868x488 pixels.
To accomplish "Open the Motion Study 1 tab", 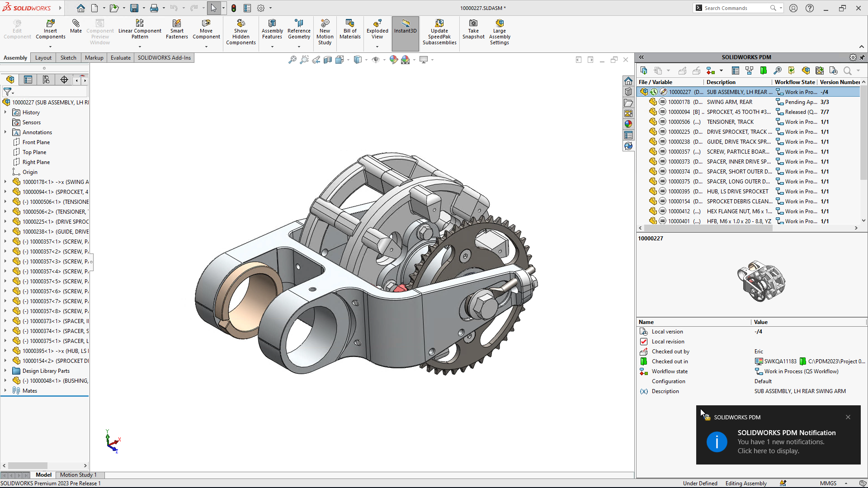I will [78, 475].
